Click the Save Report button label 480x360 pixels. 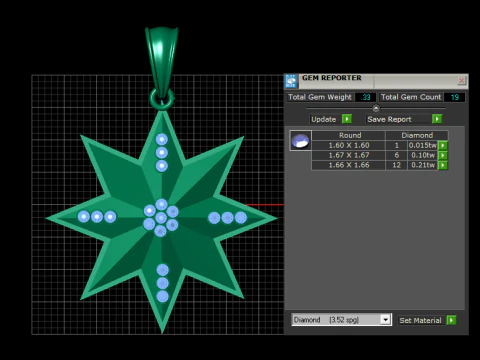[389, 119]
